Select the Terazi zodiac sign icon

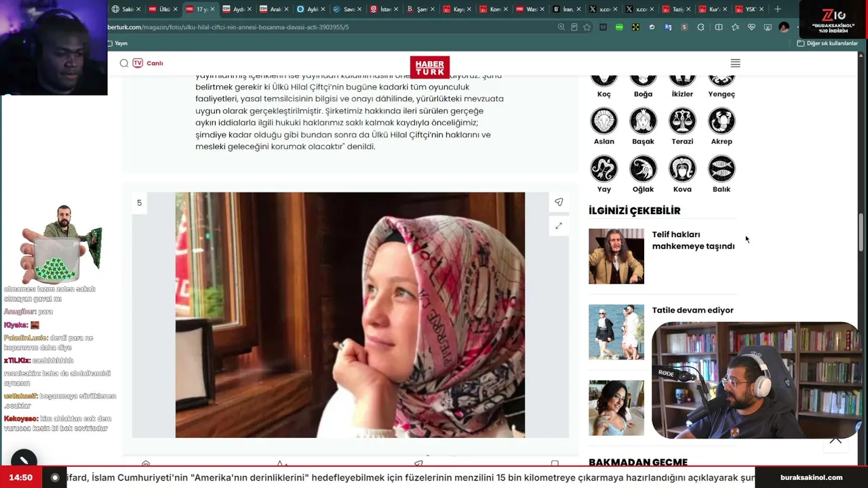click(682, 121)
